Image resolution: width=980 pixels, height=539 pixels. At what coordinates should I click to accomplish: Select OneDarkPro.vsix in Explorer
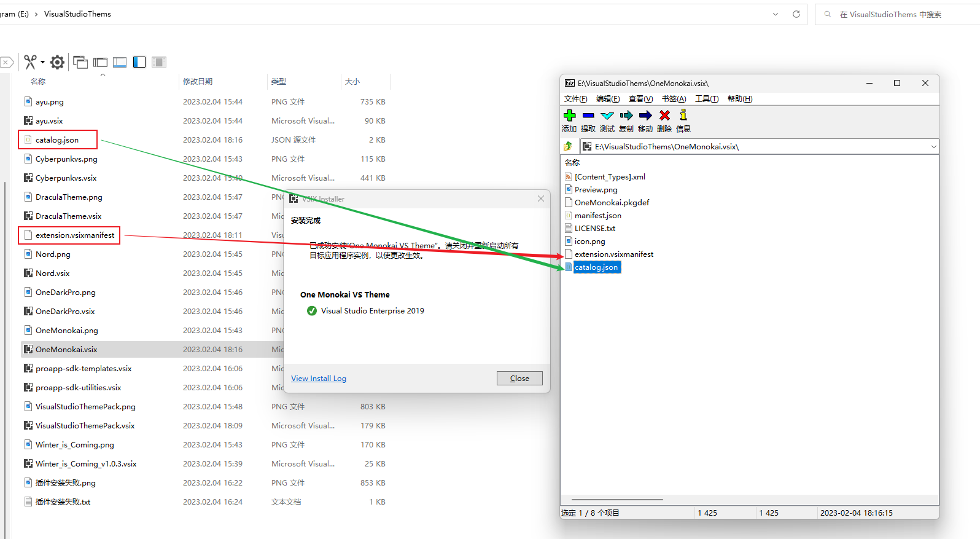coord(65,312)
